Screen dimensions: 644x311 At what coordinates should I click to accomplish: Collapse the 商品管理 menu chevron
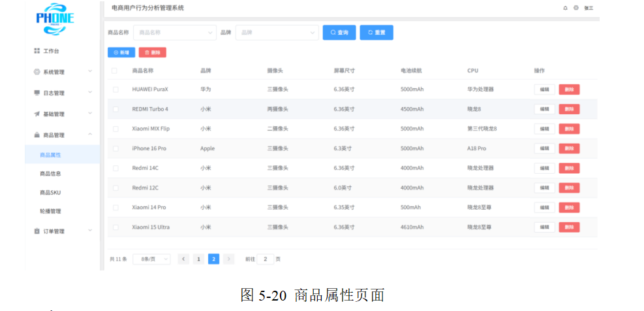point(90,134)
